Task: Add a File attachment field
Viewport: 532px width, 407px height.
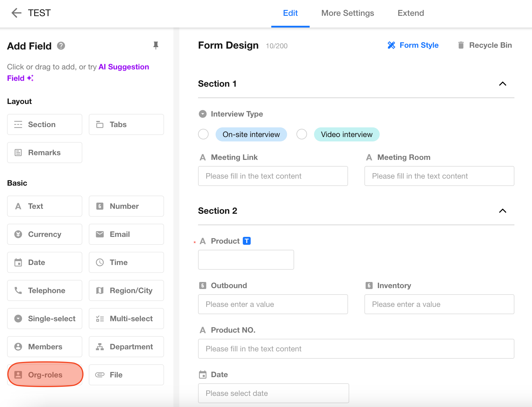Action: click(126, 375)
